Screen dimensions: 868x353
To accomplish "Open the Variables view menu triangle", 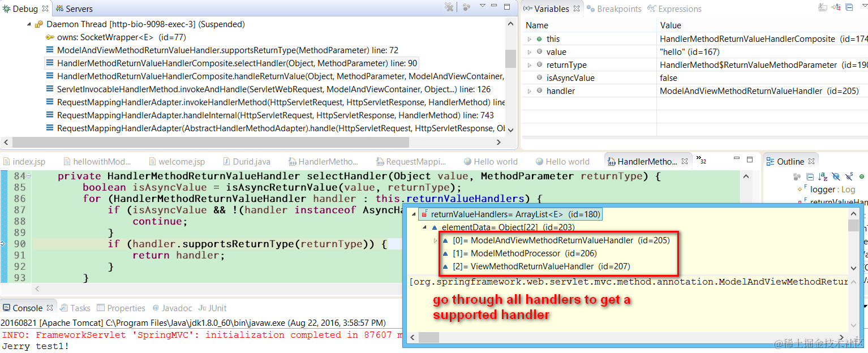I will coord(865,6).
